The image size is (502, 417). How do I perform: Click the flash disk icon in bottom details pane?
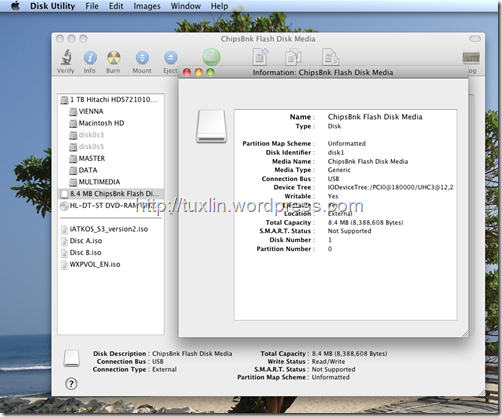(x=72, y=358)
